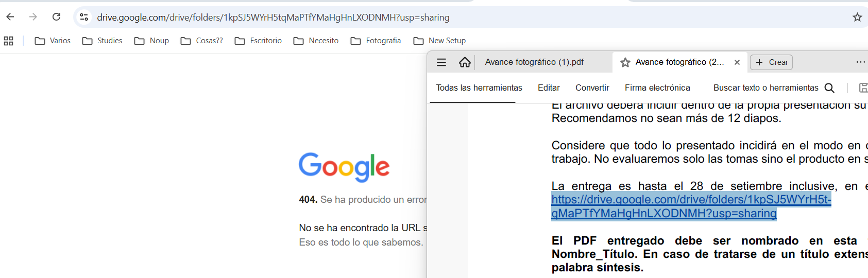Go to Acrobat home view
Screen dimensions: 868x278
465,62
